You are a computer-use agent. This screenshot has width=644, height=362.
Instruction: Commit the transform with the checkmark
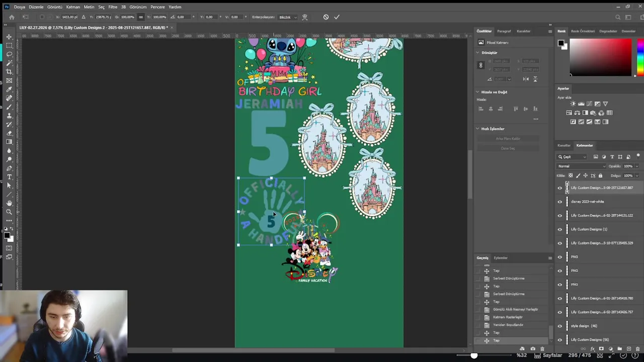(337, 17)
